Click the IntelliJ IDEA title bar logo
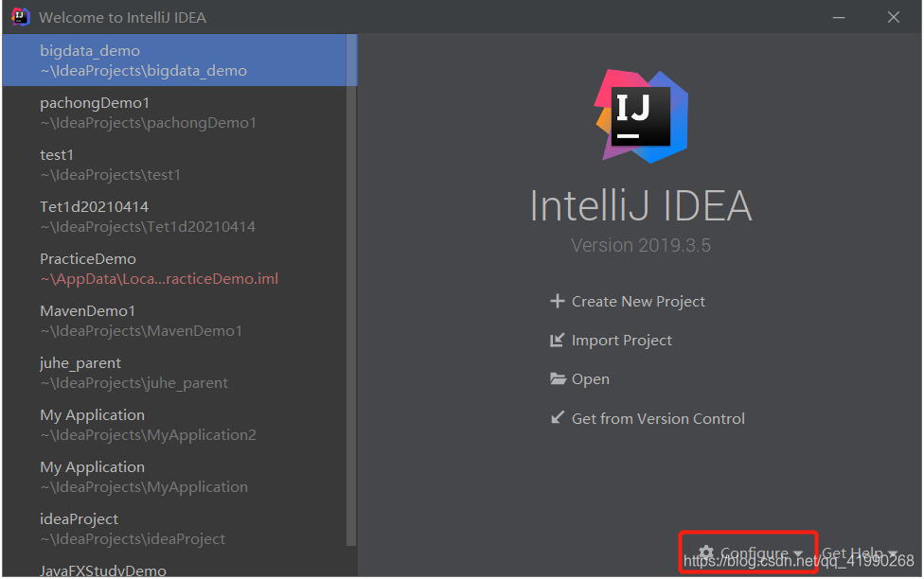The width and height of the screenshot is (924, 579). click(20, 16)
